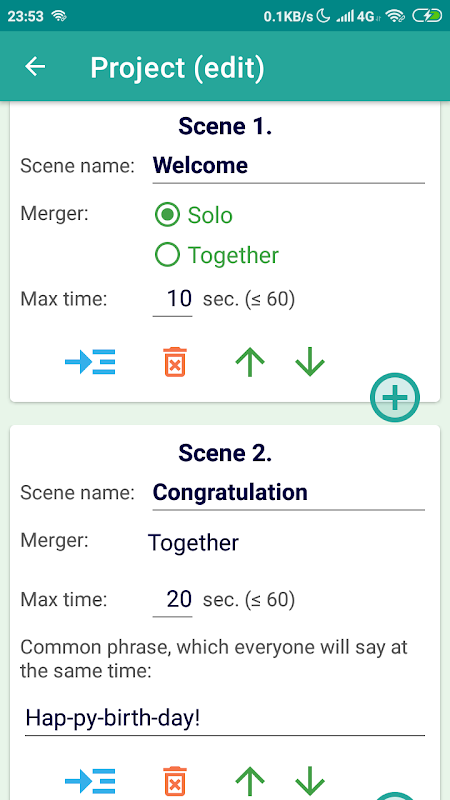Move Scene 2 down with arrow

click(x=310, y=781)
